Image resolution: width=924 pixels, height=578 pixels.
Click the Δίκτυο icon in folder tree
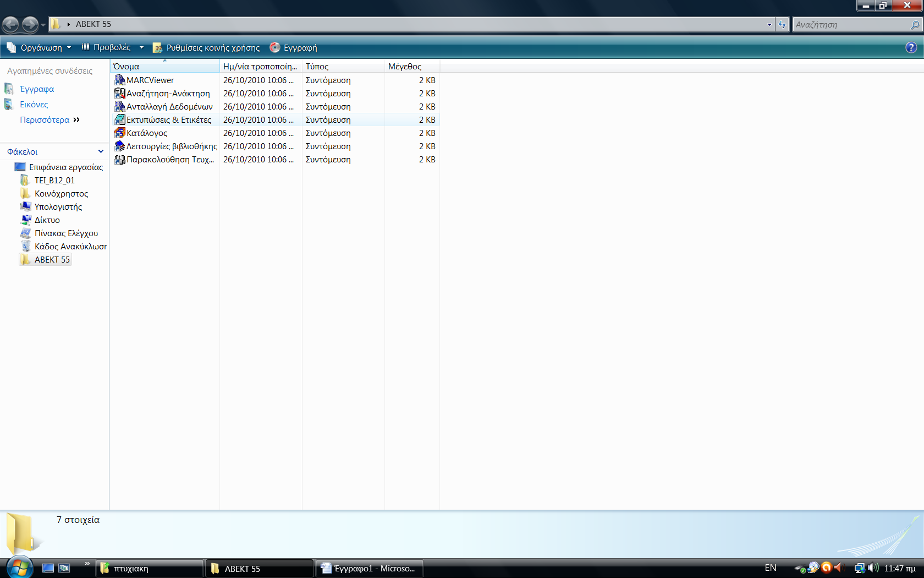pos(25,220)
